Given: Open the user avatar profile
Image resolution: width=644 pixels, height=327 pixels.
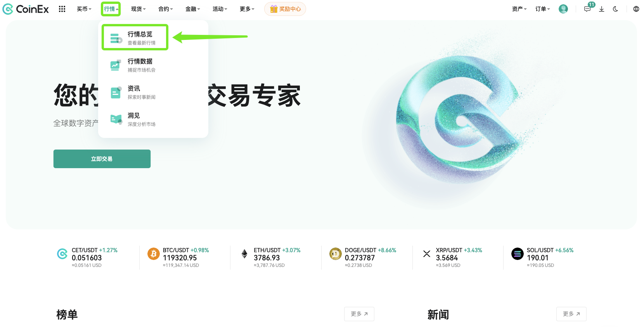Looking at the screenshot, I should (563, 9).
